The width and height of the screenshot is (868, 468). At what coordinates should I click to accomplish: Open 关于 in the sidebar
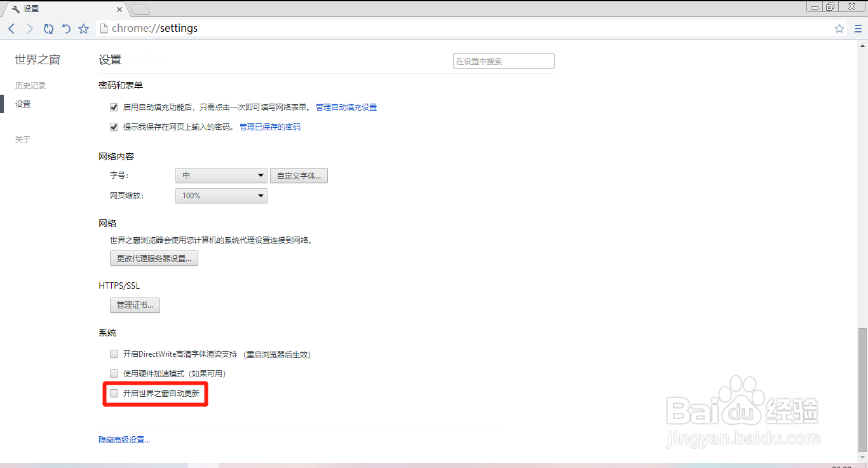click(x=23, y=140)
